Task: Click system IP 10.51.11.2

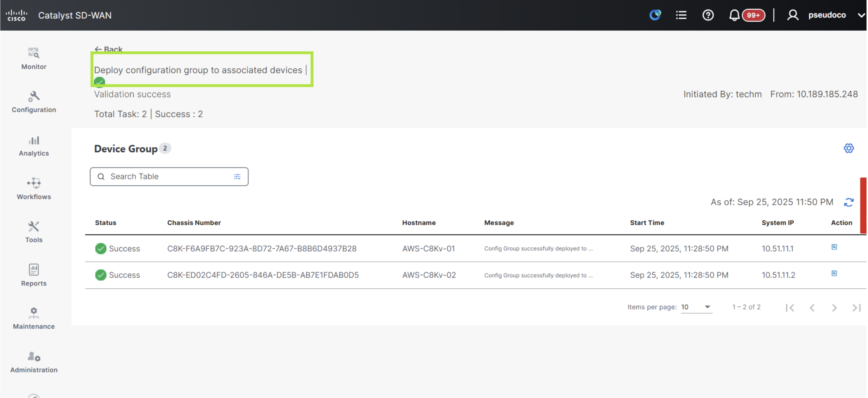Action: click(x=778, y=275)
